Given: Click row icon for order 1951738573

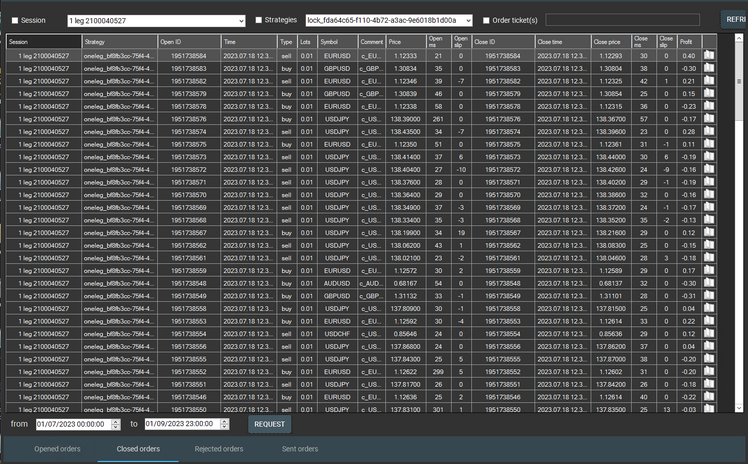Looking at the screenshot, I should pos(709,156).
